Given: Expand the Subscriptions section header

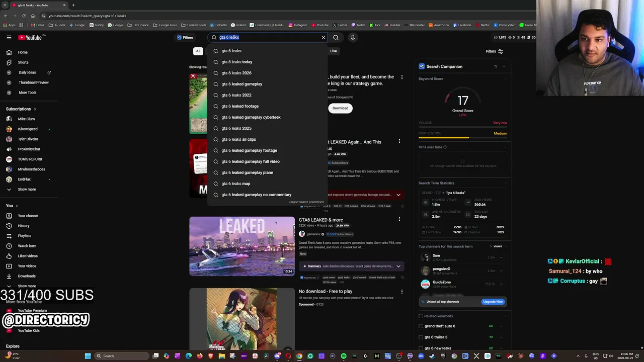Looking at the screenshot, I should (x=21, y=109).
